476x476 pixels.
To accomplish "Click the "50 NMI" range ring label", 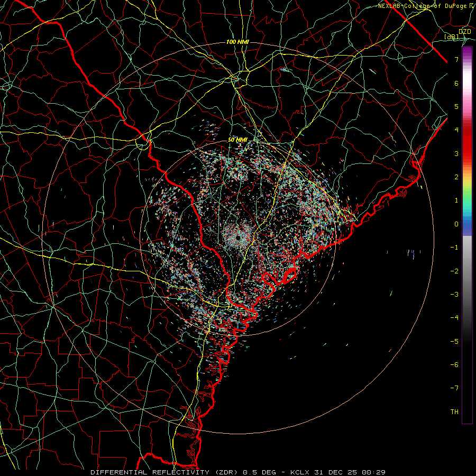I will click(237, 140).
